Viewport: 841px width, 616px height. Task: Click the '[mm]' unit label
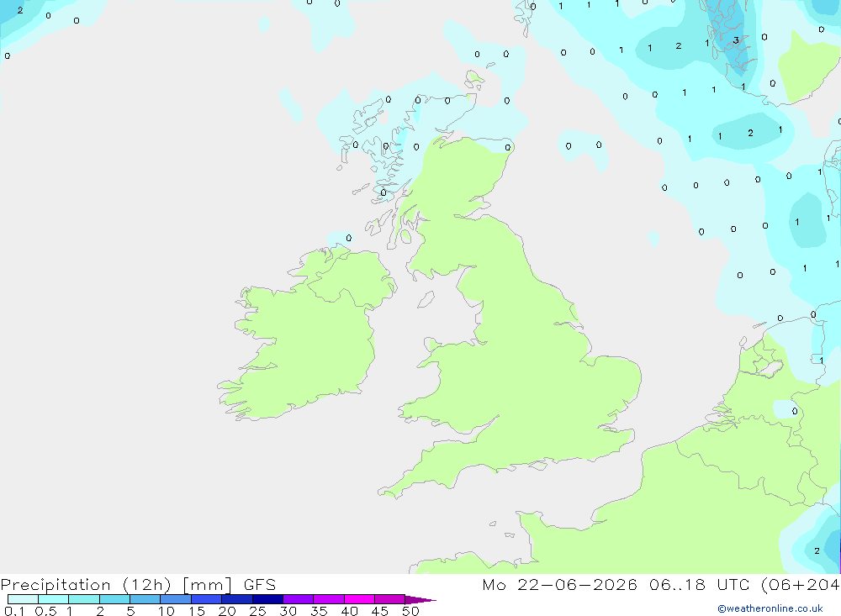pos(208,585)
